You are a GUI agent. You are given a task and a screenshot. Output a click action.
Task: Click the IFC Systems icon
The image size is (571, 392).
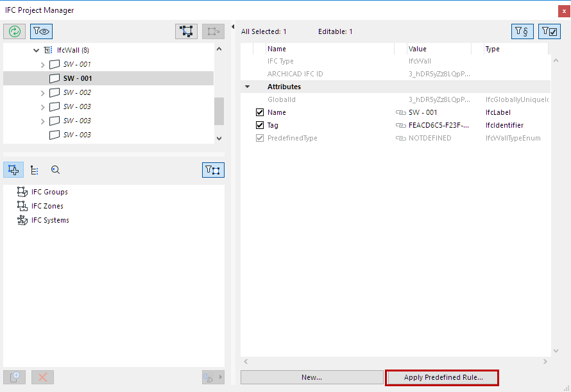22,220
